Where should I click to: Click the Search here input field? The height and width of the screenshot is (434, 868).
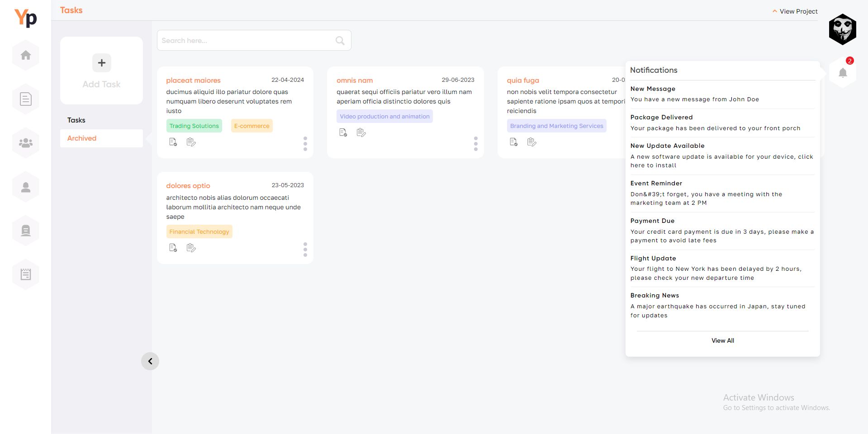247,41
